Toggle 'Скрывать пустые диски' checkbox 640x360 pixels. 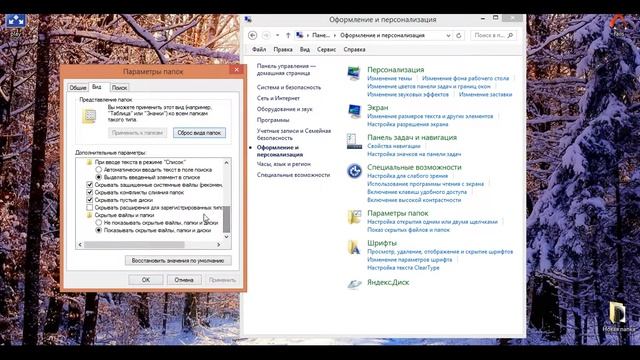pos(90,200)
